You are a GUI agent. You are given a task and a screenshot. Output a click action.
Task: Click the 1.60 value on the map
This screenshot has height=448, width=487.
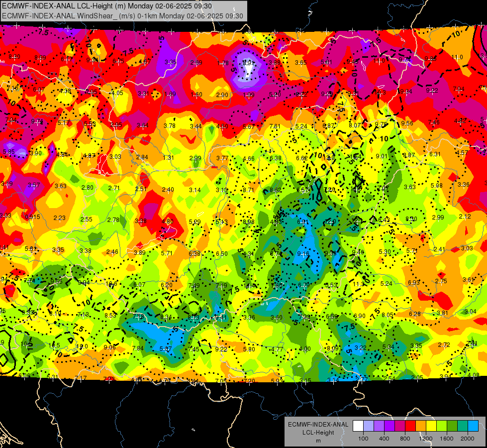(x=196, y=95)
